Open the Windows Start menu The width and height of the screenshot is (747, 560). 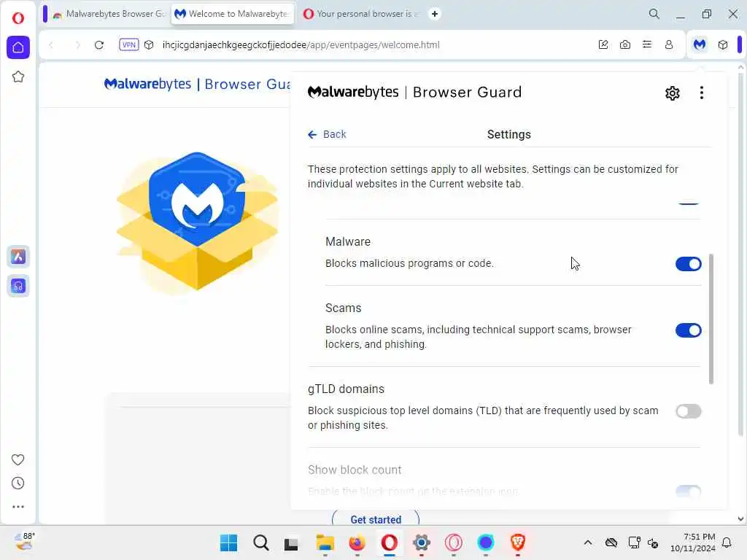228,542
